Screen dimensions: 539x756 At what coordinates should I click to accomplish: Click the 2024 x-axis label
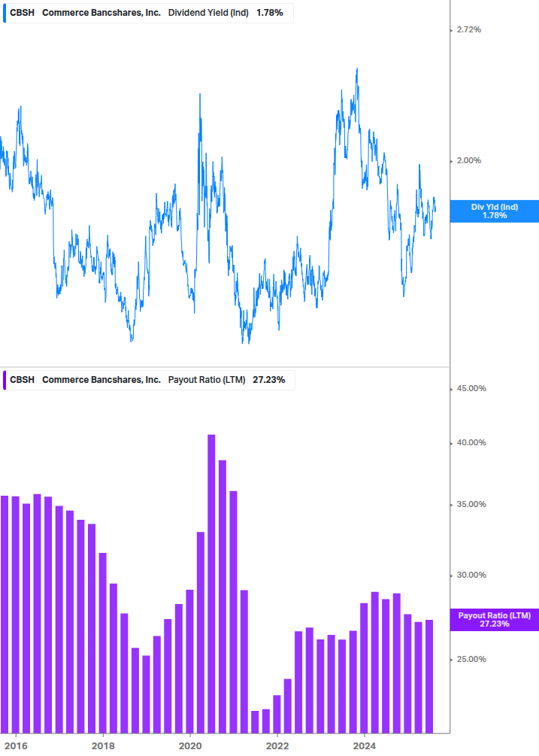pos(364,746)
